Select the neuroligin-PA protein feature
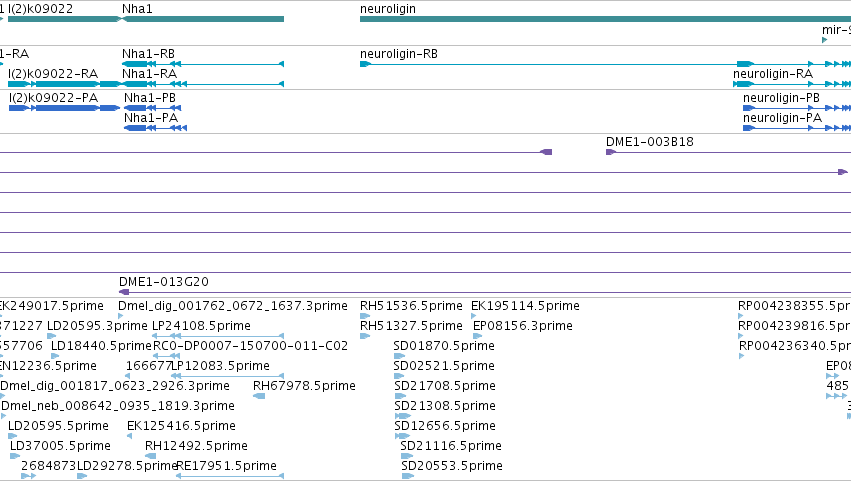 (797, 128)
